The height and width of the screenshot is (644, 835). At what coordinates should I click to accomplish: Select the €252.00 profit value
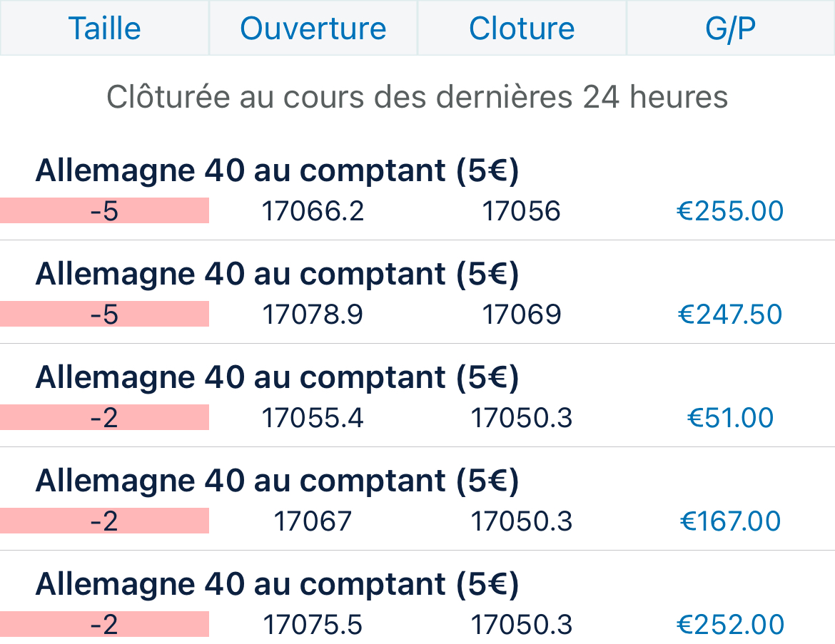click(730, 625)
